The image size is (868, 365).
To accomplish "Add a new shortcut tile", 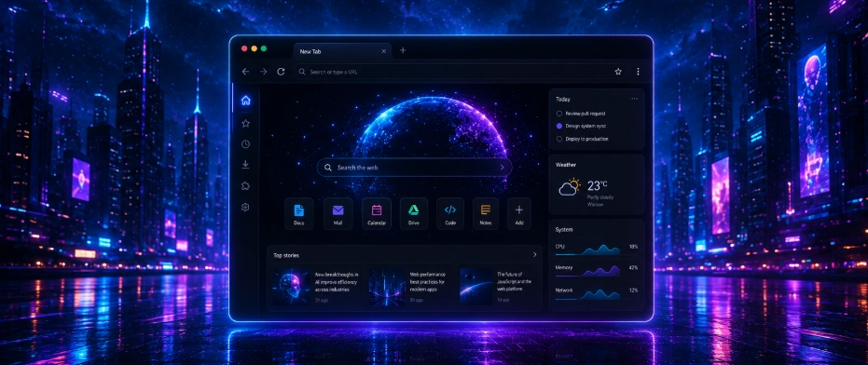I will 519,213.
